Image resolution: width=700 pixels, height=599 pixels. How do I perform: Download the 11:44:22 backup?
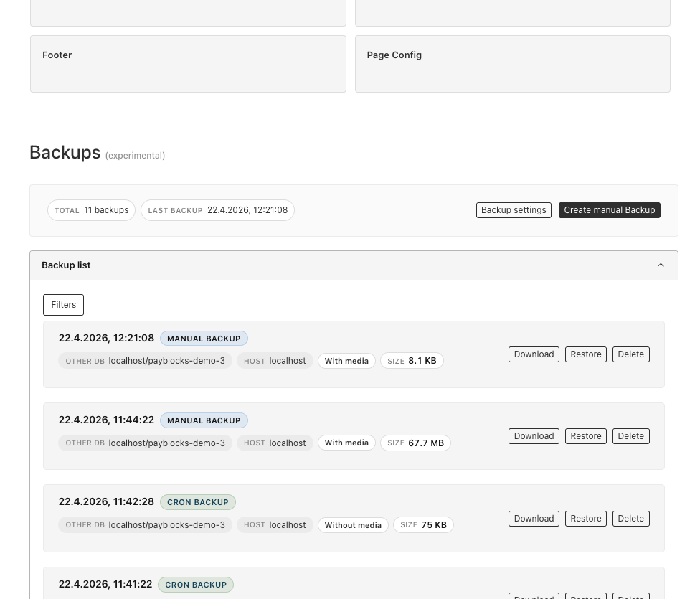(534, 436)
